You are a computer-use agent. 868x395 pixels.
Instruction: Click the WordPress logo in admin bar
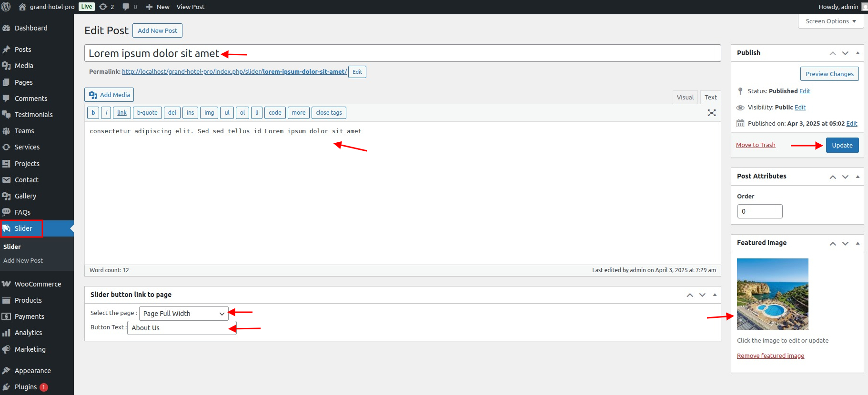click(6, 7)
